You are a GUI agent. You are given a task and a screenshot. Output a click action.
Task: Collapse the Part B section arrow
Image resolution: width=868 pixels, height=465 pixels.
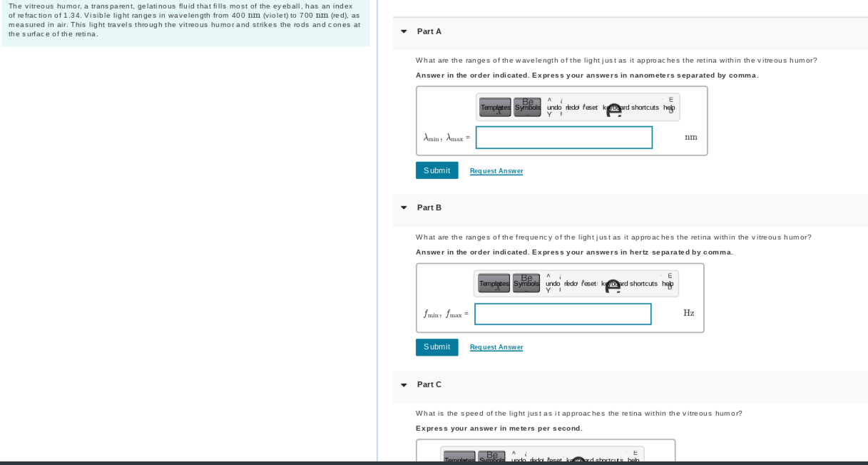point(404,208)
